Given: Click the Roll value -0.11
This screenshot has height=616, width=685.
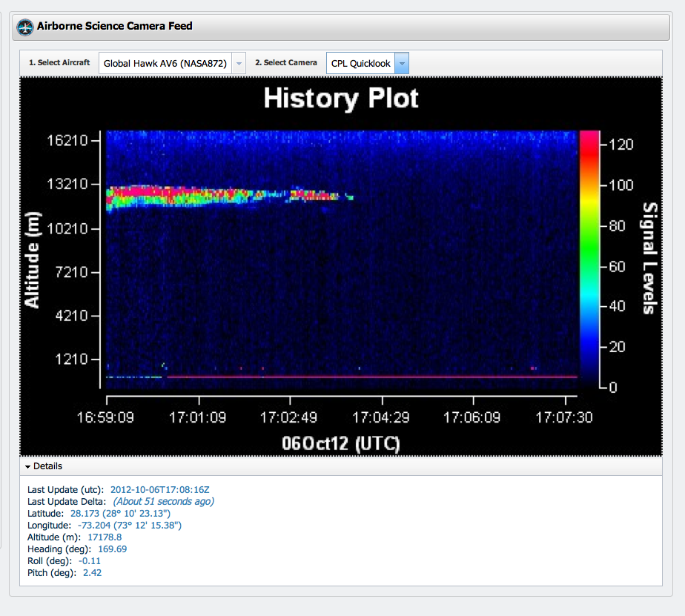Looking at the screenshot, I should click(x=89, y=561).
